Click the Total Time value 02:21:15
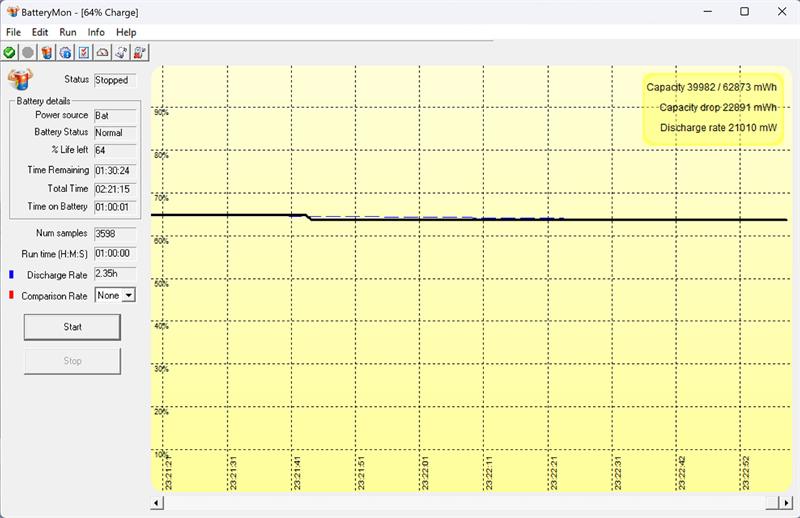 [115, 189]
